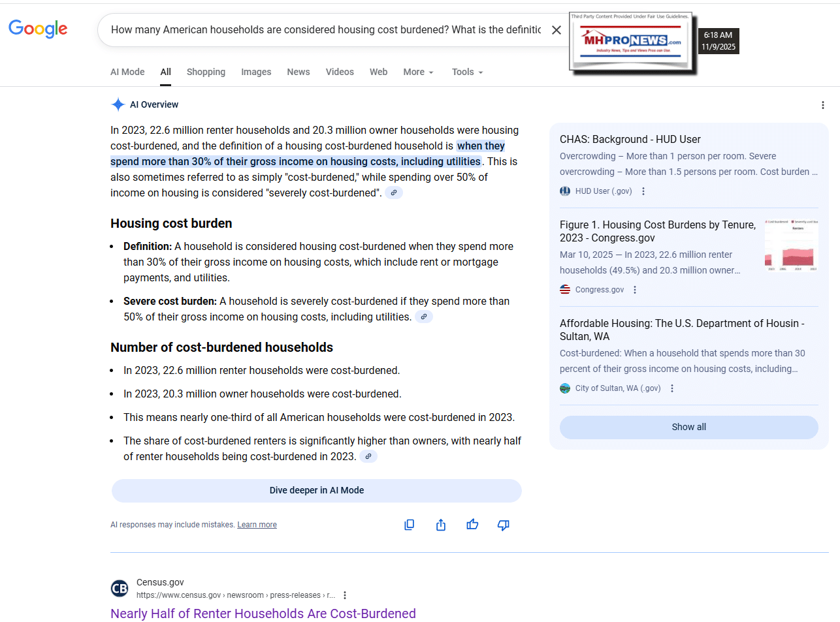Image resolution: width=840 pixels, height=622 pixels.
Task: Click source link icon after severe cost burden
Action: click(424, 317)
